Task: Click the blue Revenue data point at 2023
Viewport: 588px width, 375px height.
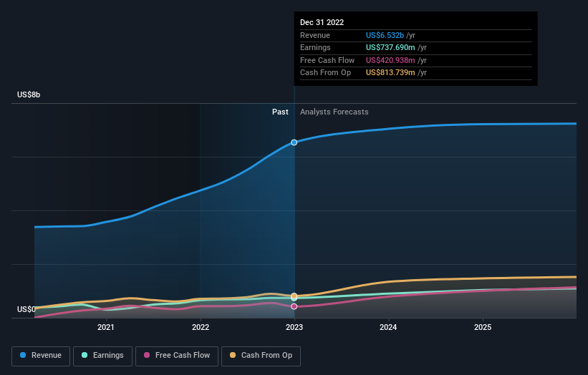Action: 294,142
